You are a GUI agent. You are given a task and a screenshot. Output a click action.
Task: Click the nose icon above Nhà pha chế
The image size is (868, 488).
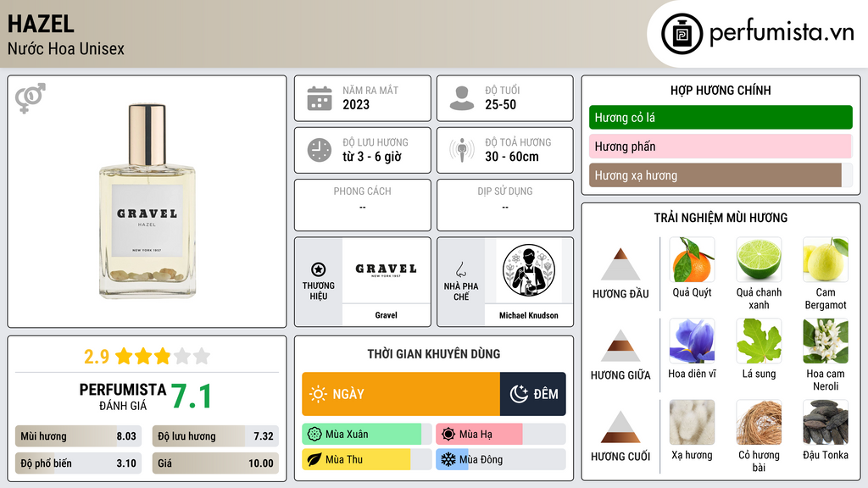[x=460, y=269]
